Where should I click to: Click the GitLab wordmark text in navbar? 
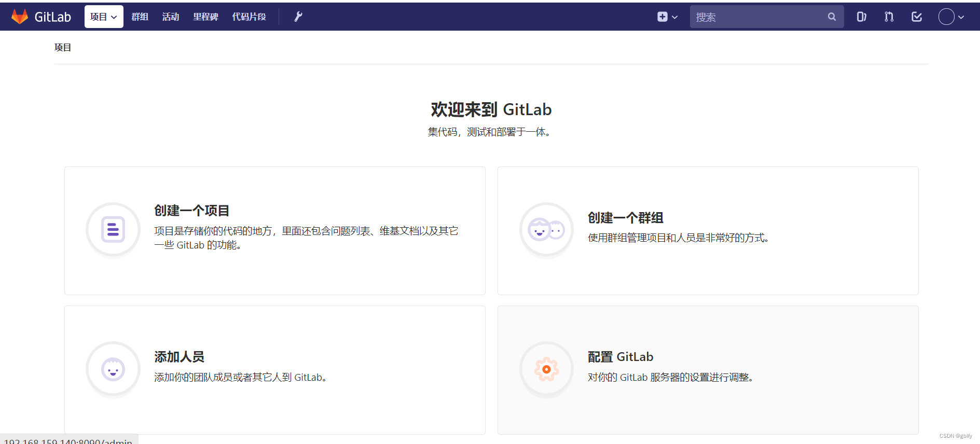point(52,17)
